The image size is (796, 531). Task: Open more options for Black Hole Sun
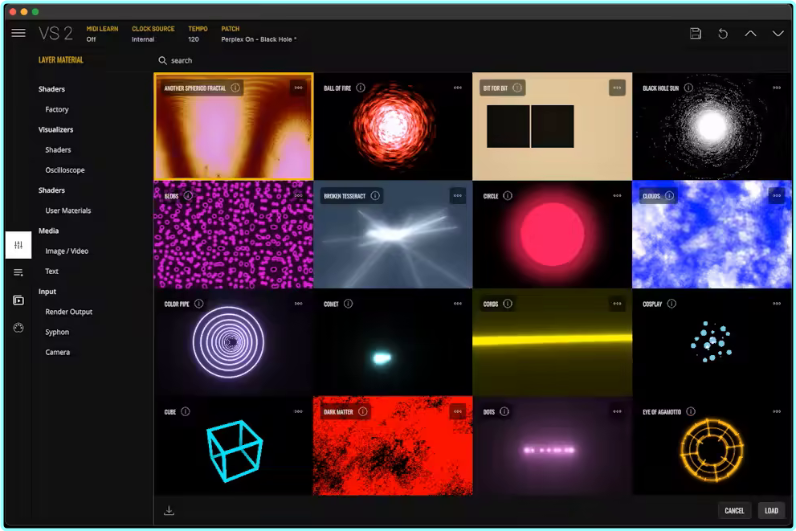point(777,88)
